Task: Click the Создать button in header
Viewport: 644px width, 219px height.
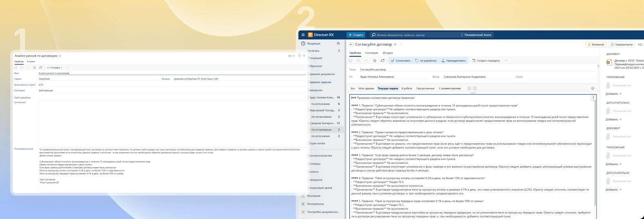Action: pyautogui.click(x=356, y=35)
